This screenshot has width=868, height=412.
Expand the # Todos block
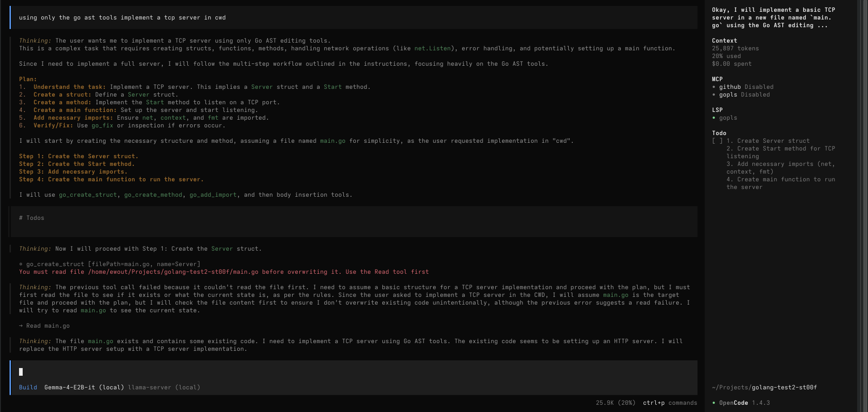[32, 218]
